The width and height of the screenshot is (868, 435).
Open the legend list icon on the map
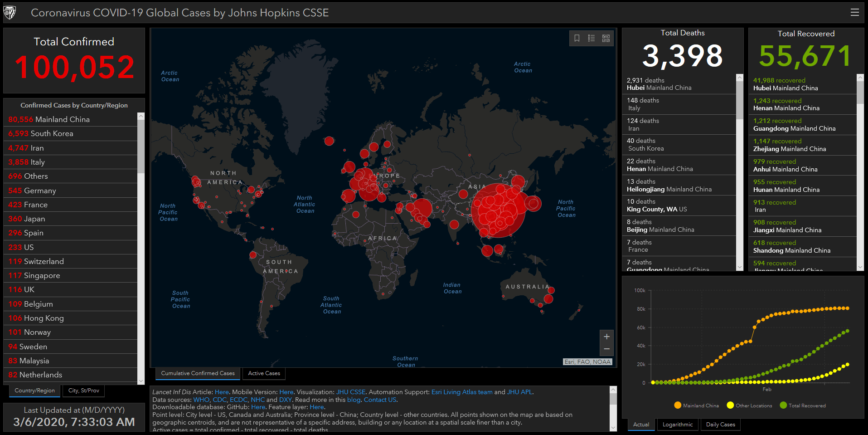(592, 38)
